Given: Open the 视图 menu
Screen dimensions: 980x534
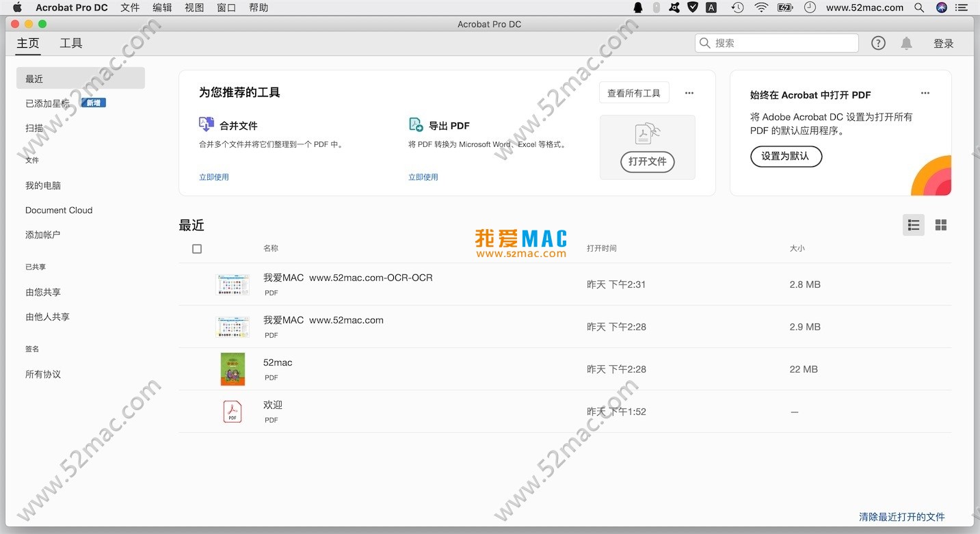Looking at the screenshot, I should [194, 8].
